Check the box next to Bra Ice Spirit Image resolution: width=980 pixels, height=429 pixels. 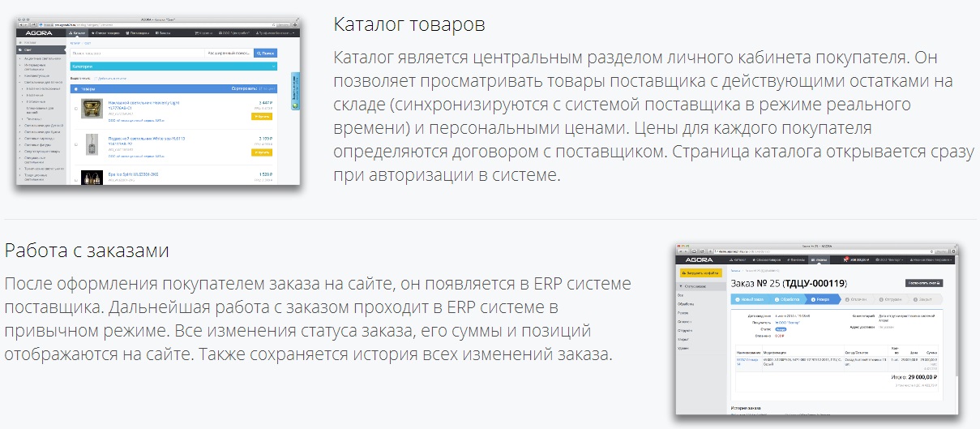coord(76,179)
